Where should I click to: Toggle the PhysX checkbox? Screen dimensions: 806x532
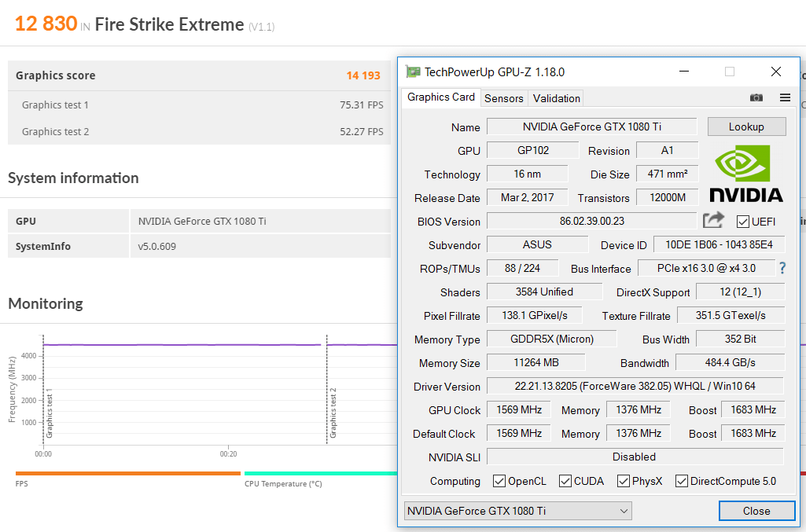(624, 481)
